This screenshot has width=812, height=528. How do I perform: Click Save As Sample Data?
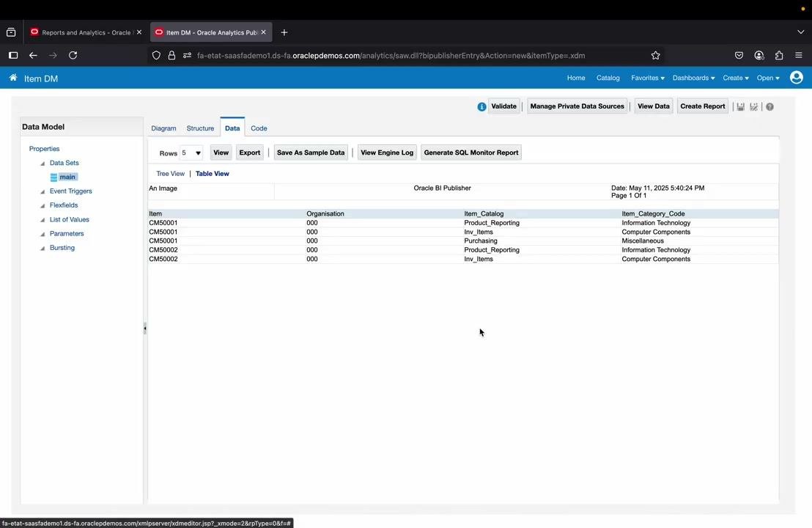[311, 153]
